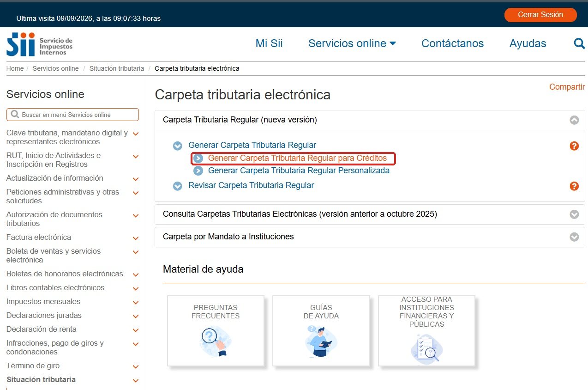
Task: Expand Boleta de ventas y servicios chevron
Action: tap(136, 252)
